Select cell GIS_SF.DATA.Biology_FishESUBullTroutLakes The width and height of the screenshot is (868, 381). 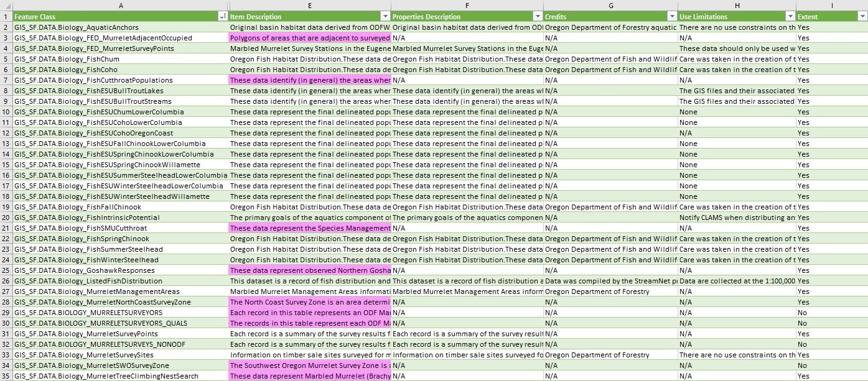pyautogui.click(x=120, y=91)
